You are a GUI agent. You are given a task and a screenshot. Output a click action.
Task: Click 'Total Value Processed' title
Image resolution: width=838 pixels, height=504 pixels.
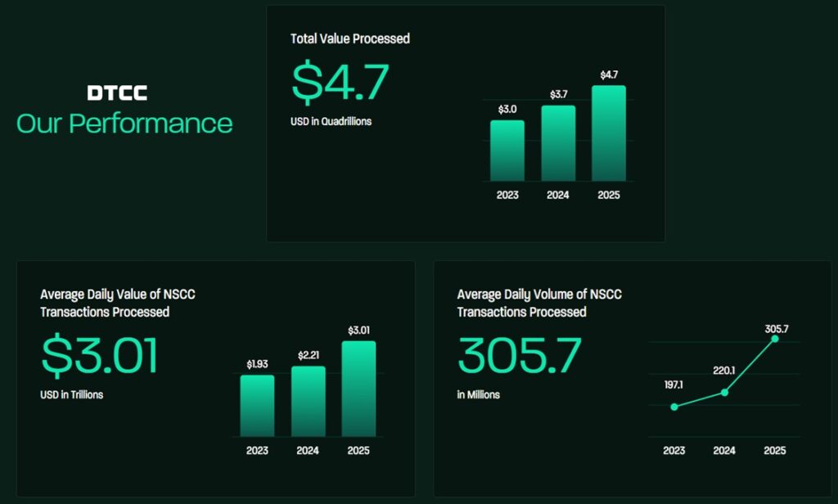point(350,38)
